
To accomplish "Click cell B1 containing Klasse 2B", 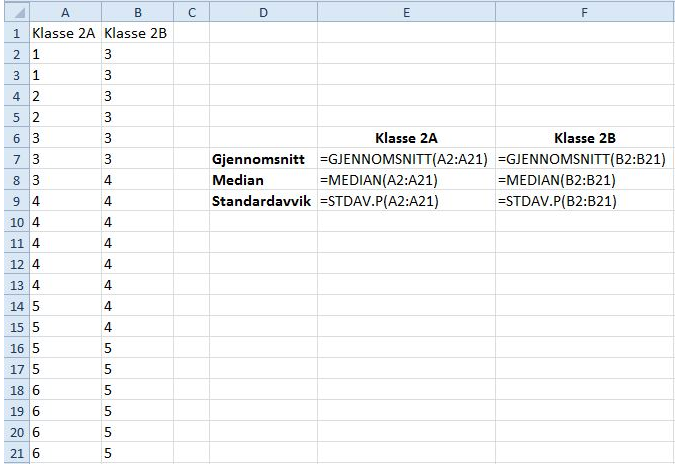I will click(x=136, y=33).
